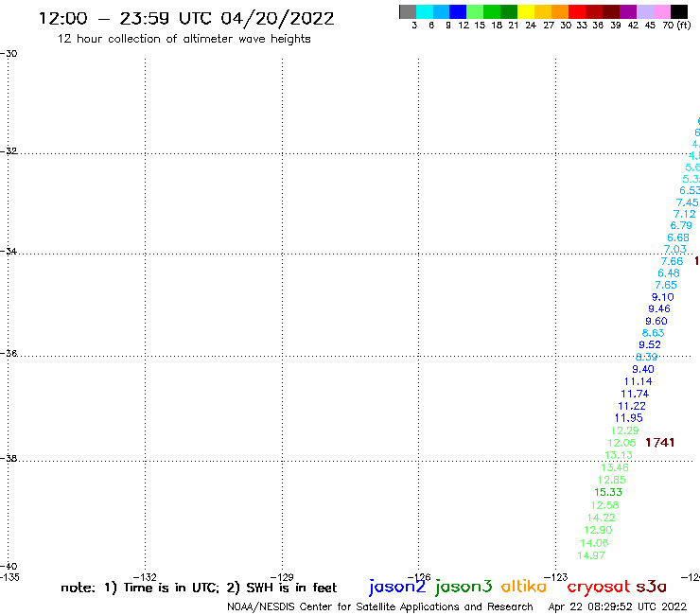This screenshot has width=700, height=615.
Task: Click the 12.05 wave height value
Action: coord(621,443)
